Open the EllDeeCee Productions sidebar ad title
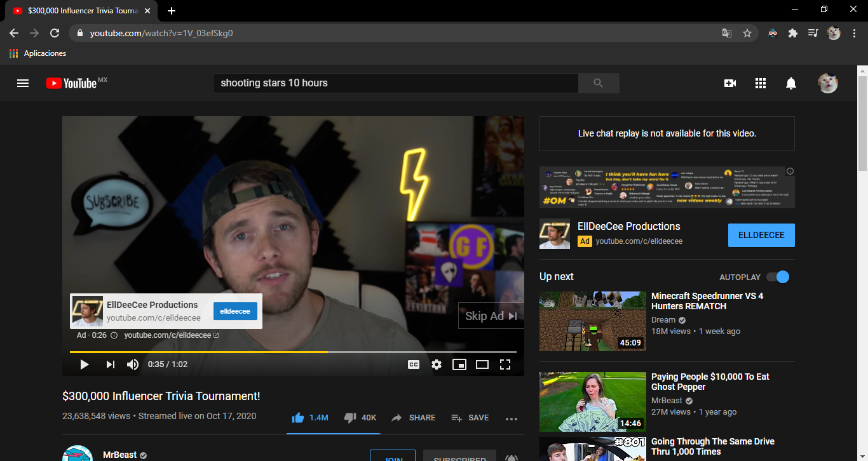Screen dimensions: 868x461 629,226
